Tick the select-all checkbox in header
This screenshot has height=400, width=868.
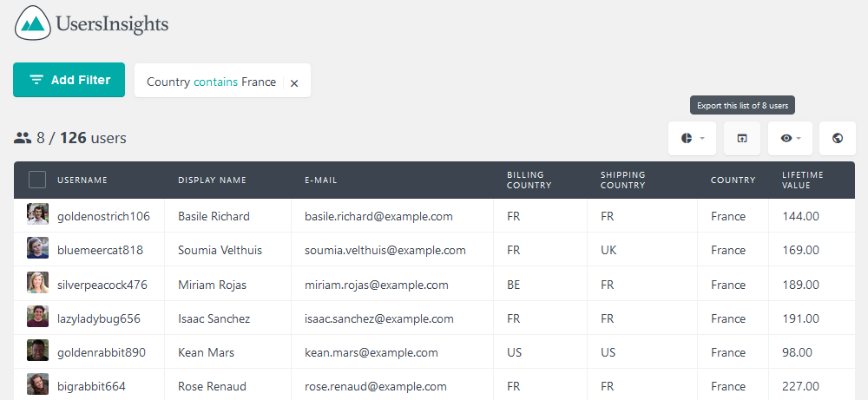click(x=37, y=180)
